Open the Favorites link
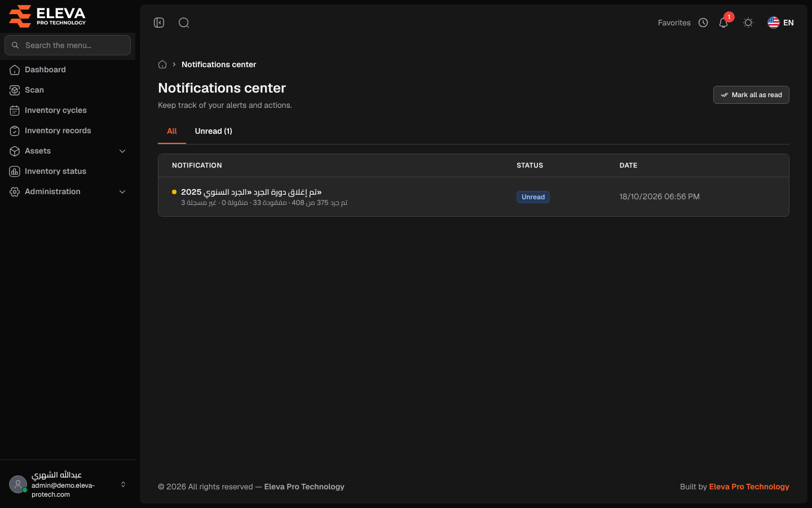812x508 pixels. pyautogui.click(x=674, y=23)
